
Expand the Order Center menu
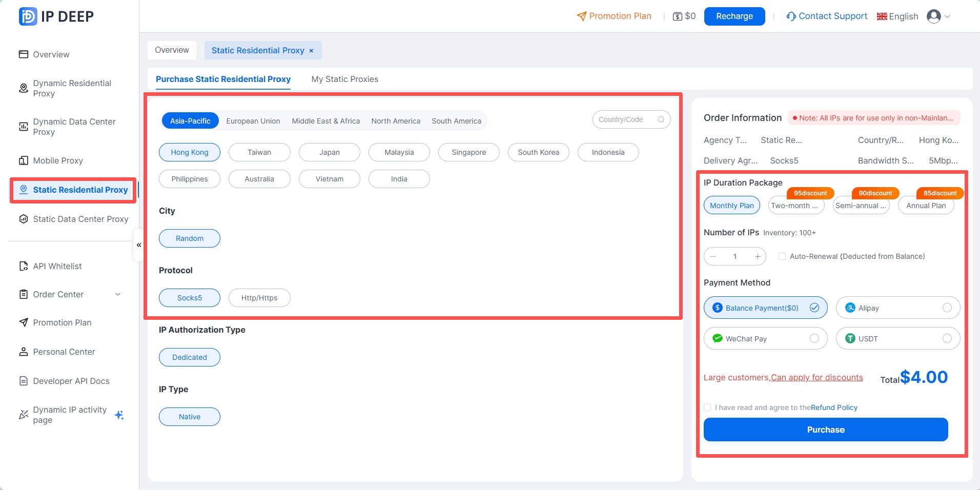click(118, 294)
